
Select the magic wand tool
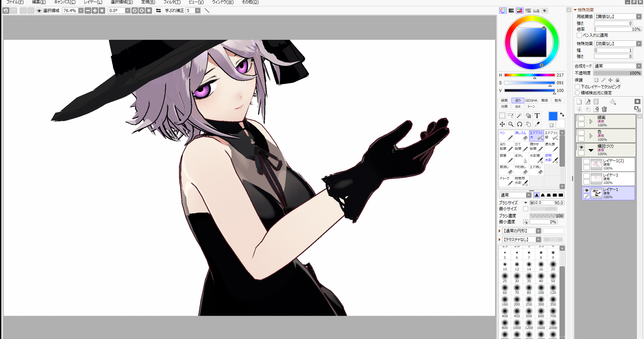pos(519,116)
